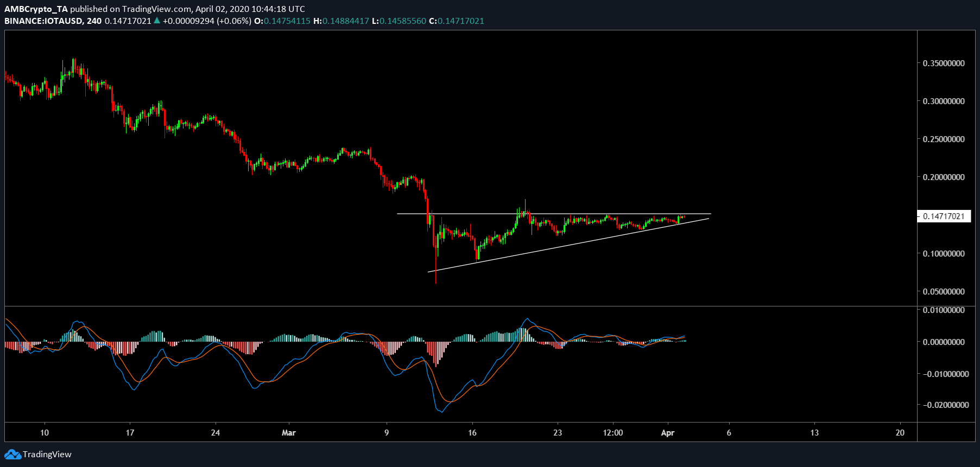Click the 0.05000000 price axis label
Viewport: 980px width, 467px height.
point(944,291)
